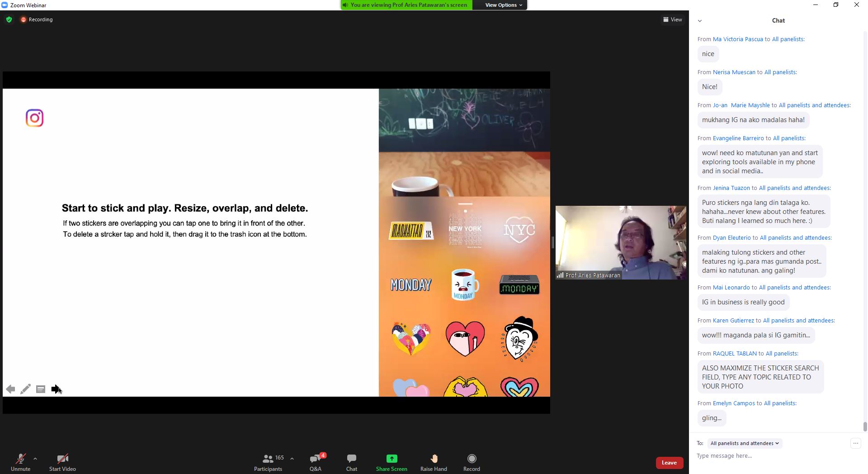Open the Participants panel
The height and width of the screenshot is (474, 868).
[268, 462]
